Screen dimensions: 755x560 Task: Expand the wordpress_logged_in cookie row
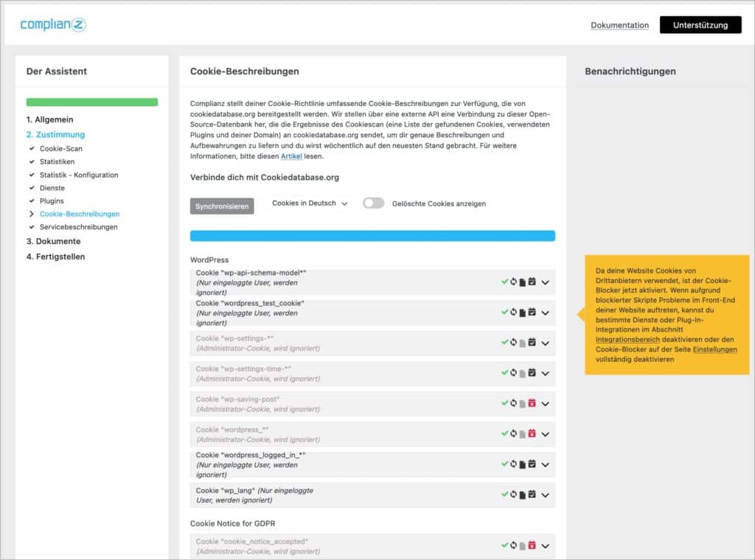click(545, 465)
